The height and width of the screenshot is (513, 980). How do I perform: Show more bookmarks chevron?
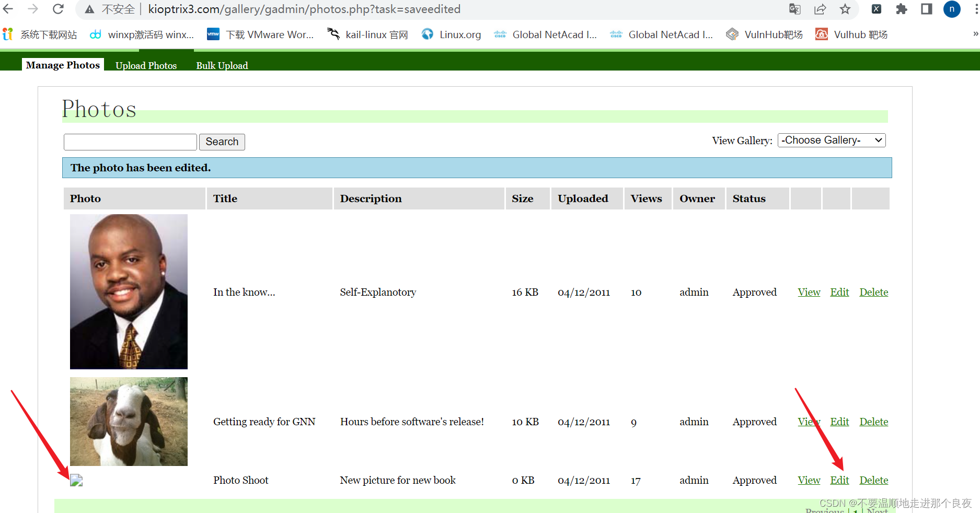975,34
